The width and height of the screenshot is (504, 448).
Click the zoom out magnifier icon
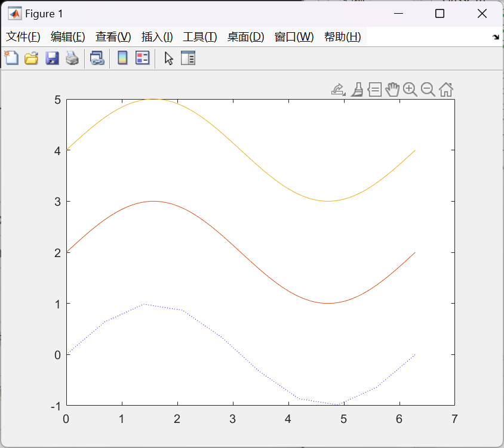pos(428,89)
